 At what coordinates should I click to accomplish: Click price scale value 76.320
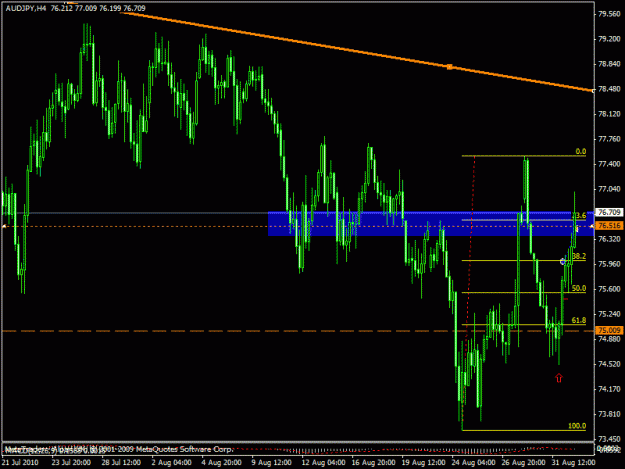pos(609,239)
